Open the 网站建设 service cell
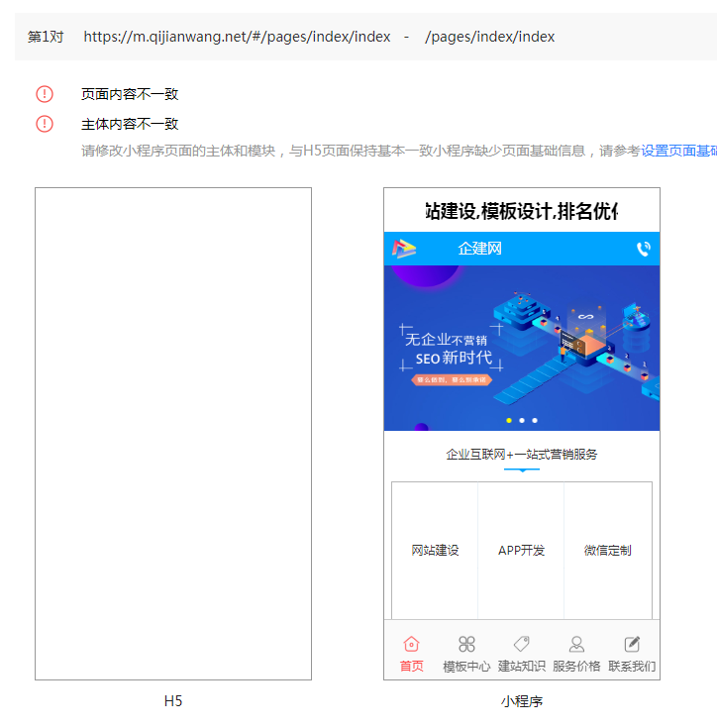 435,551
